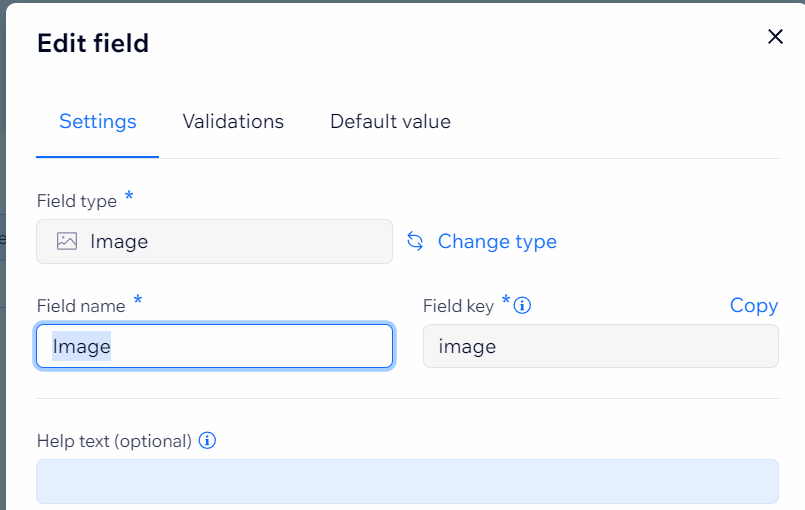Click the Field name label
Image resolution: width=805 pixels, height=510 pixels.
pyautogui.click(x=81, y=306)
